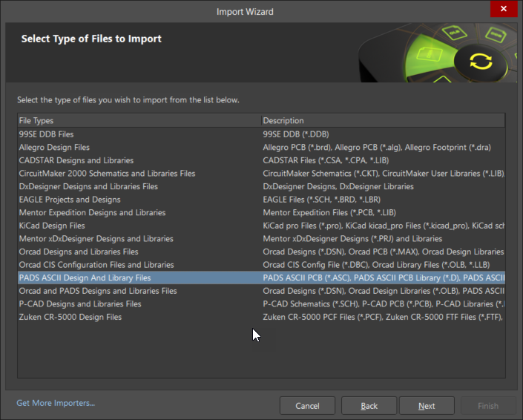The height and width of the screenshot is (420, 523).
Task: Choose Zuken CR-5000 Design Files
Action: (70, 317)
